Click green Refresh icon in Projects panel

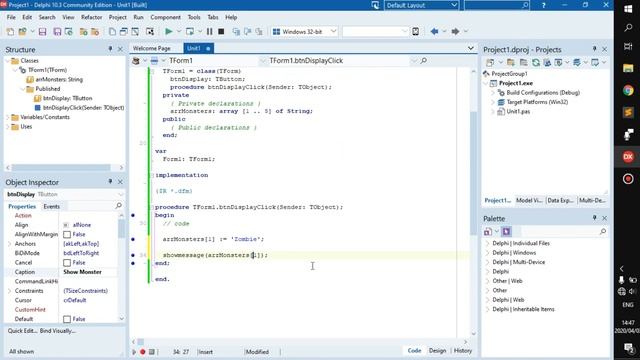tap(536, 62)
